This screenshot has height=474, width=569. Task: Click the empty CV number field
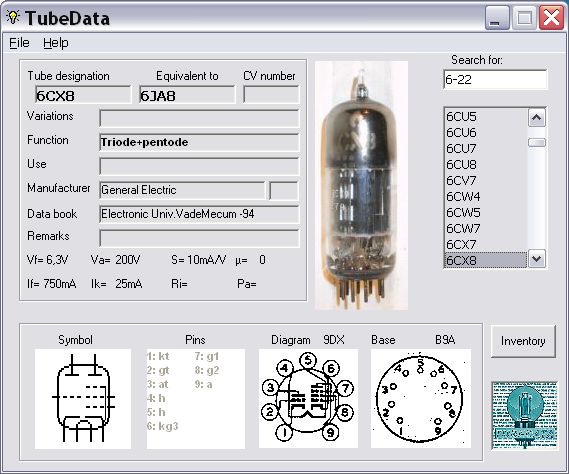271,95
